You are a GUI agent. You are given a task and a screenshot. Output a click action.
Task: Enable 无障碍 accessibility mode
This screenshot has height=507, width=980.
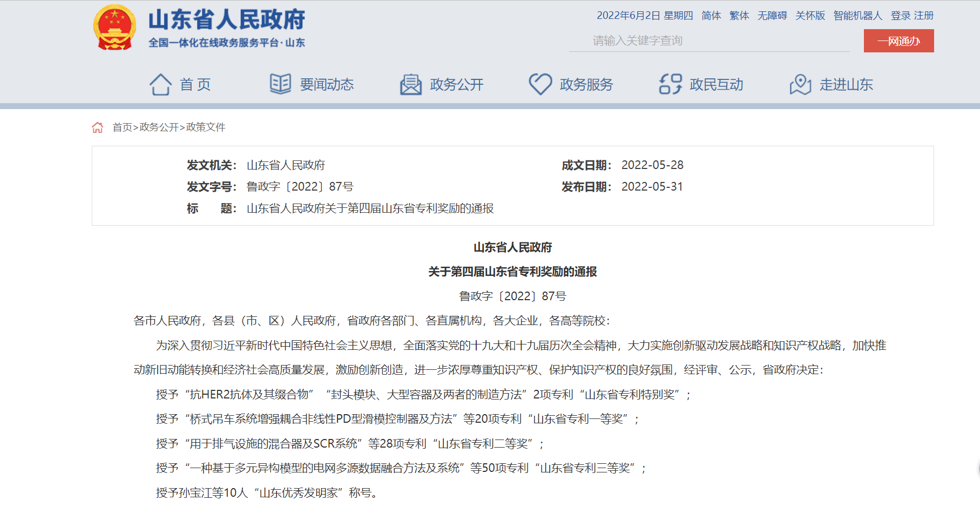tap(772, 16)
